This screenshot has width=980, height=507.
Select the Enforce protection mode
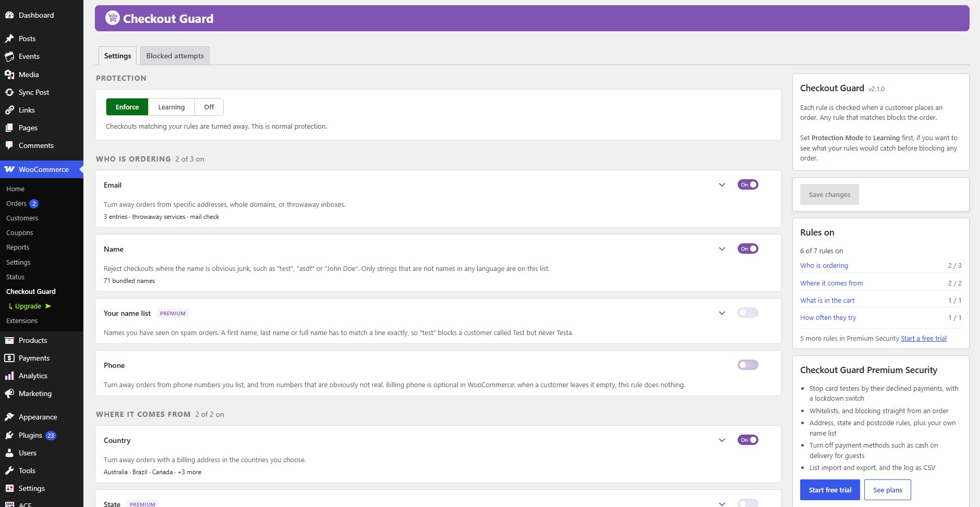pos(127,107)
